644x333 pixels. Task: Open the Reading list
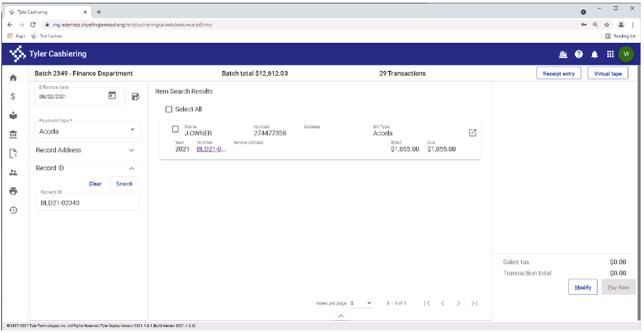(x=620, y=36)
